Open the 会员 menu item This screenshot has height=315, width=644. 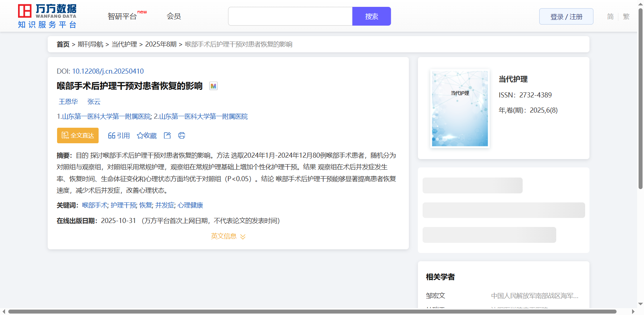[x=174, y=16]
